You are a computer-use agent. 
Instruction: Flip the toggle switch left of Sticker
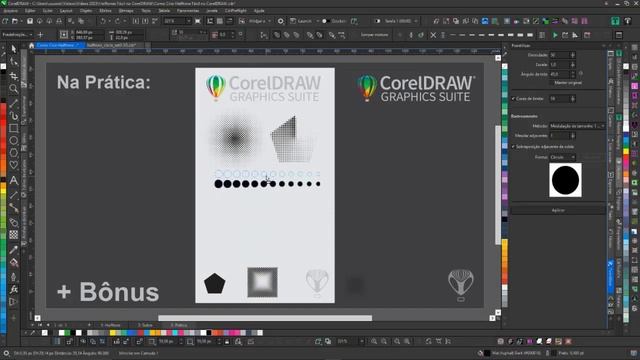pyautogui.click(x=326, y=21)
